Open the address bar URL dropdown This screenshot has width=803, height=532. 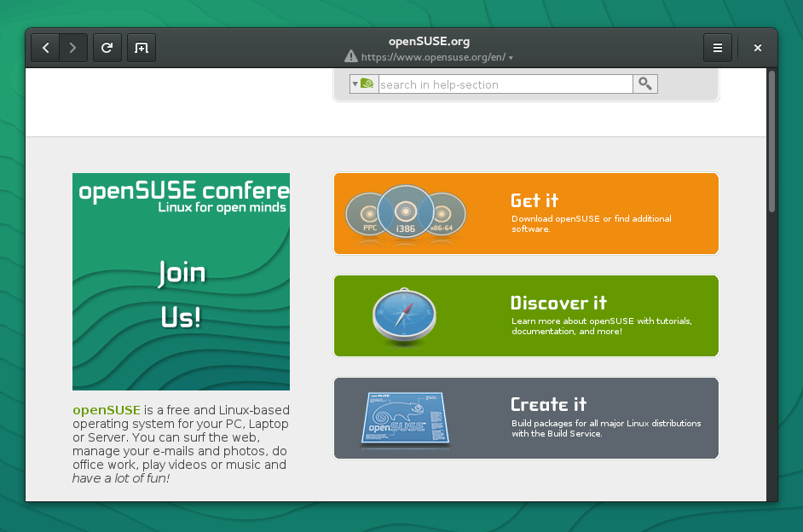point(510,57)
